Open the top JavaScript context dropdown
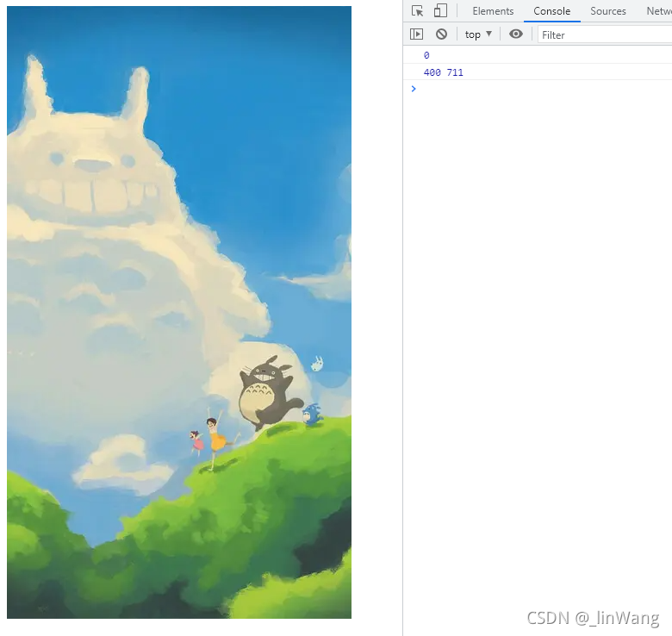This screenshot has width=672, height=636. click(478, 34)
